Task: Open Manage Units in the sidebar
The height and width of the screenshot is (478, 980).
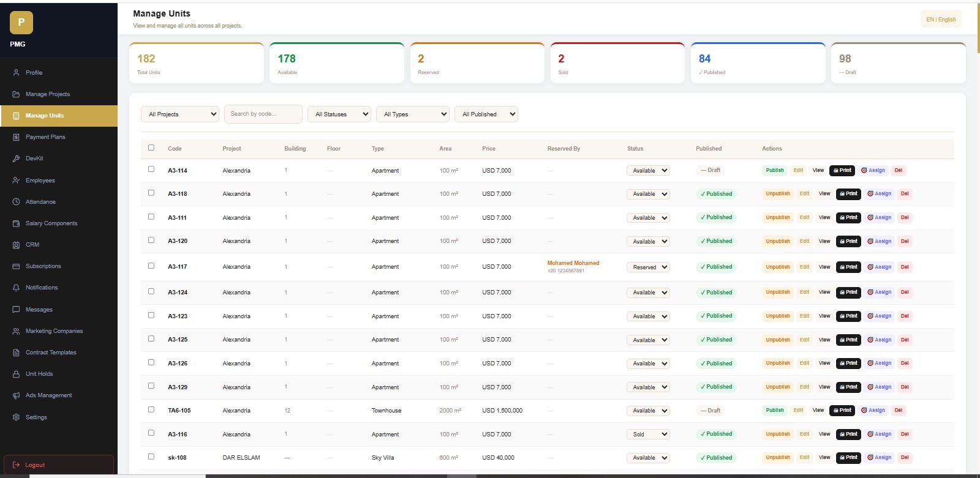Action: [x=59, y=116]
